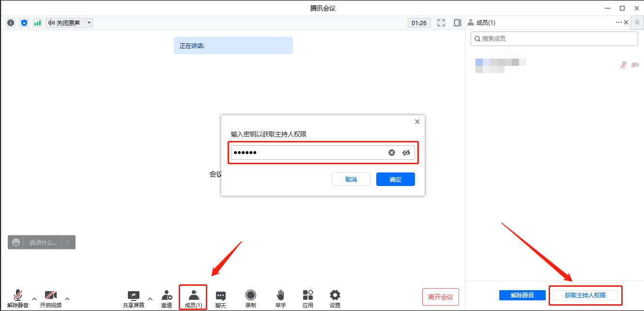Viewport: 644px width, 311px height.
Task: Check the green network signal icon
Action: 38,23
